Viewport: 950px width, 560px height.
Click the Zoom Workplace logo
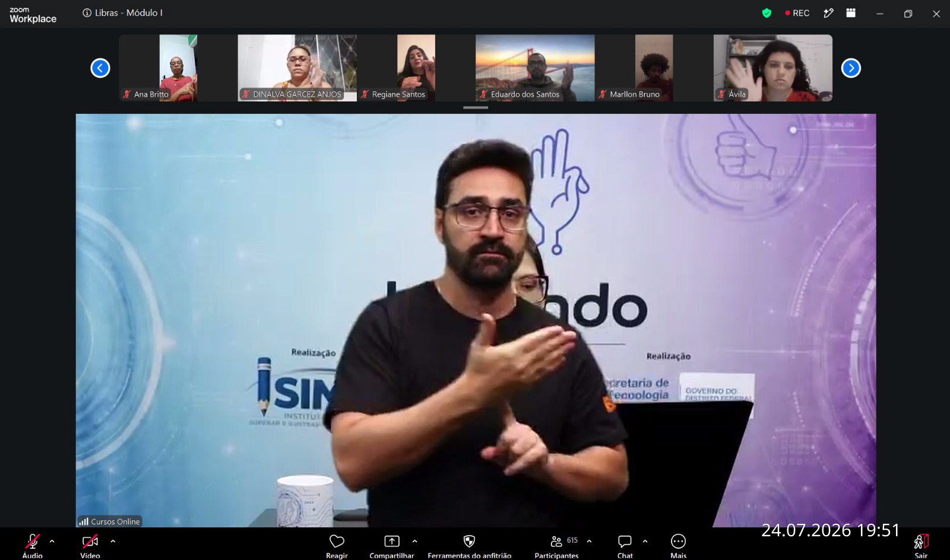(33, 15)
